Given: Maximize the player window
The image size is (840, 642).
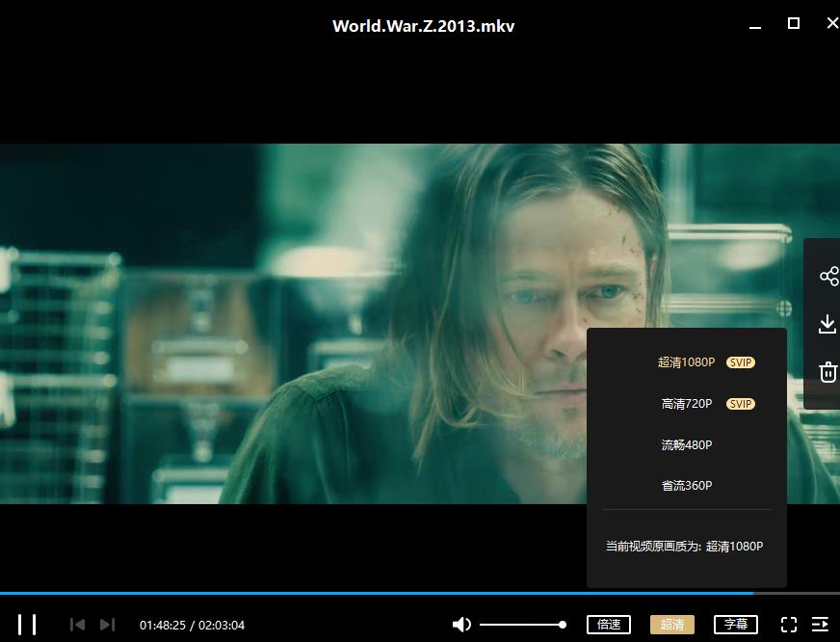Looking at the screenshot, I should [794, 23].
